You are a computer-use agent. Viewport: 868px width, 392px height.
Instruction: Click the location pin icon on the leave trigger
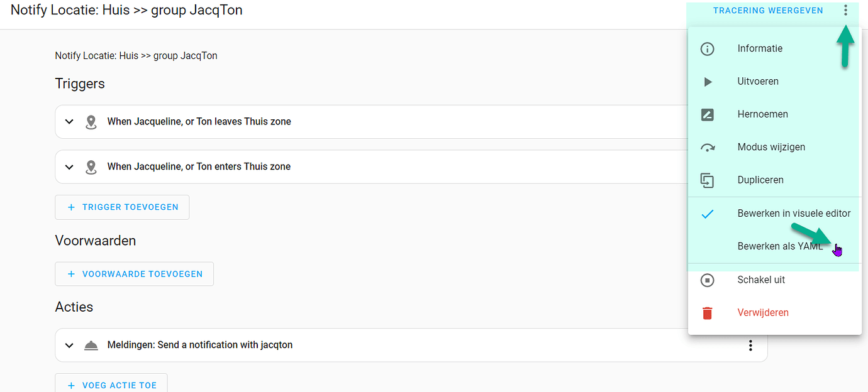(91, 121)
